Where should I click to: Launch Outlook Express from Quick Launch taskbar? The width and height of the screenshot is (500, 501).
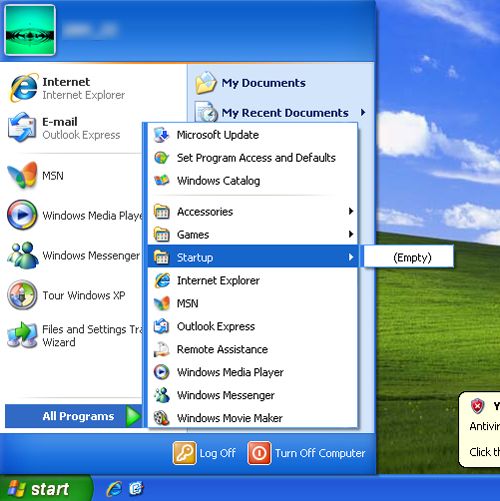pyautogui.click(x=136, y=489)
